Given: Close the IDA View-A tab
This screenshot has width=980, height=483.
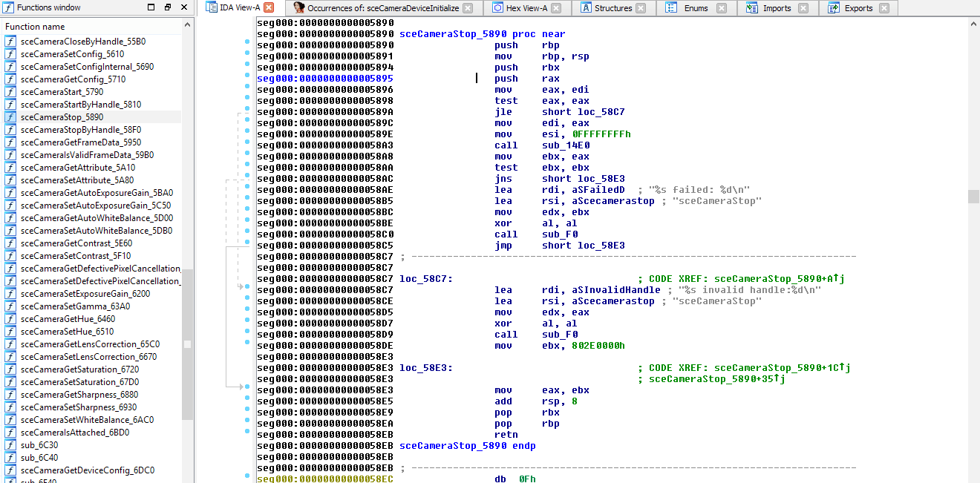Looking at the screenshot, I should coord(269,7).
